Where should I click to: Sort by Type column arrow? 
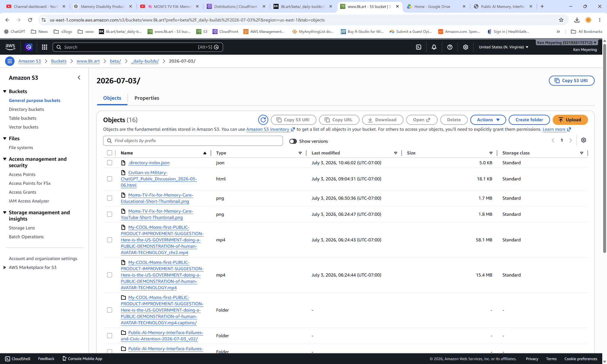[x=300, y=153]
